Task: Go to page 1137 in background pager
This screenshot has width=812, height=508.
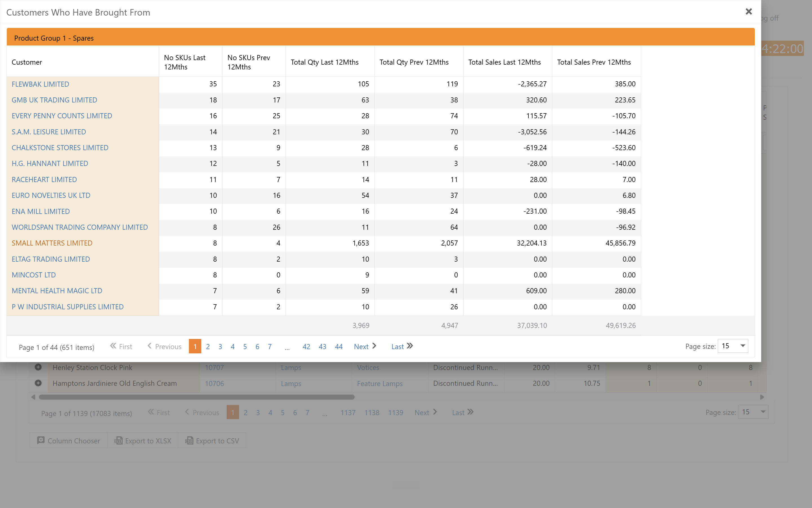Action: (348, 413)
